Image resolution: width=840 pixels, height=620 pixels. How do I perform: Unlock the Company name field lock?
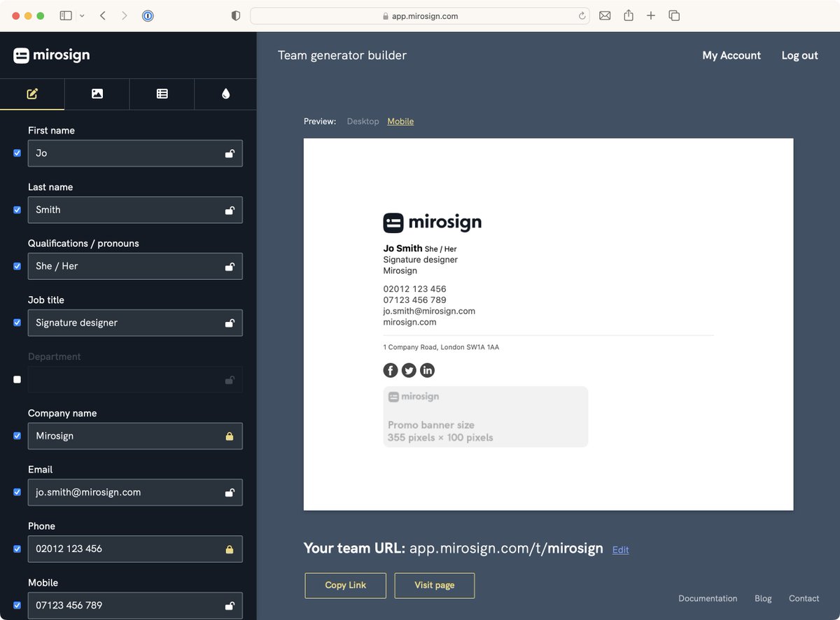(x=230, y=435)
